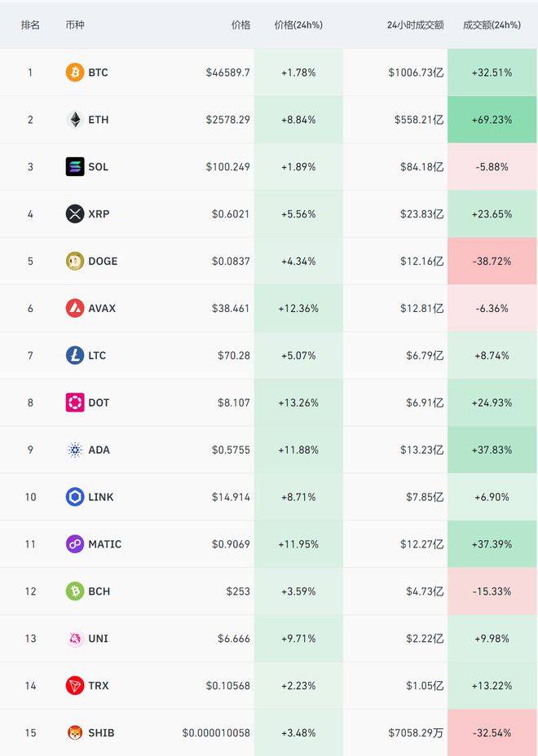Click the 价格 column header
Screen dimensions: 538x756
coord(240,25)
